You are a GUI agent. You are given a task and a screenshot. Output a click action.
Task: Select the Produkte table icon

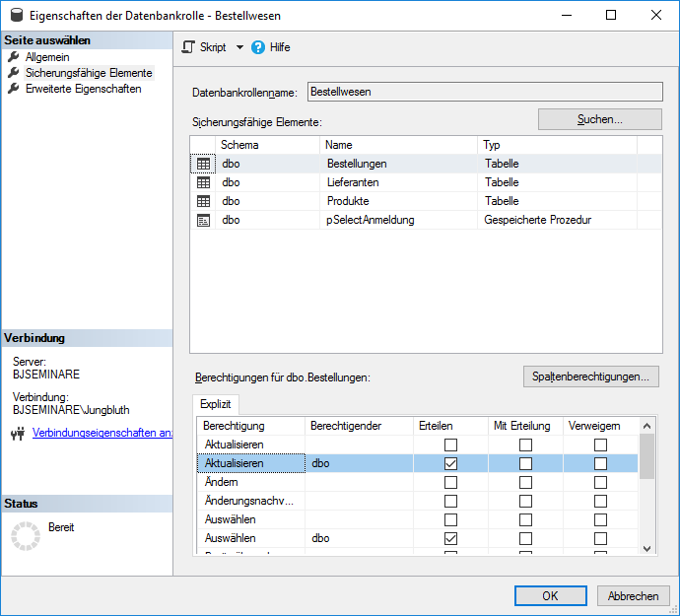(204, 201)
